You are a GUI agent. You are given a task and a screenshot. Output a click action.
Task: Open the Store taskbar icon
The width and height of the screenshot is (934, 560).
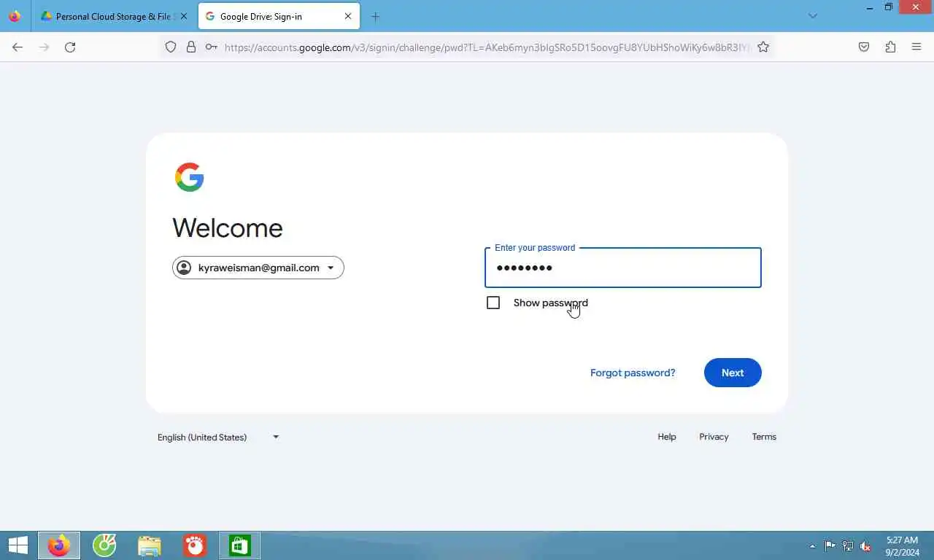click(240, 545)
